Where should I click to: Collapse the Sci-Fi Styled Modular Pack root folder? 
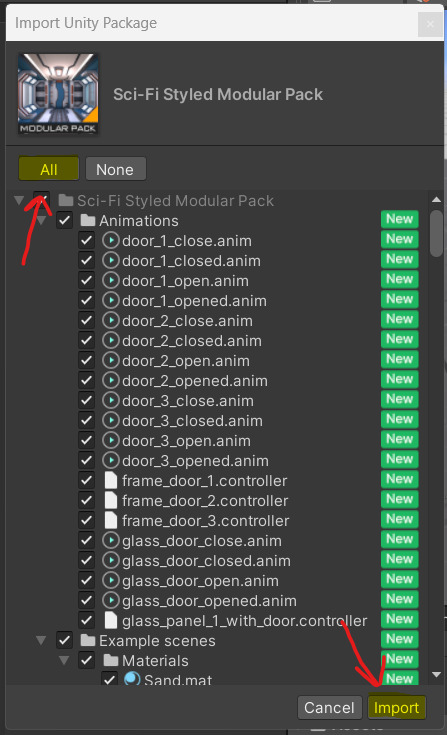pos(19,201)
